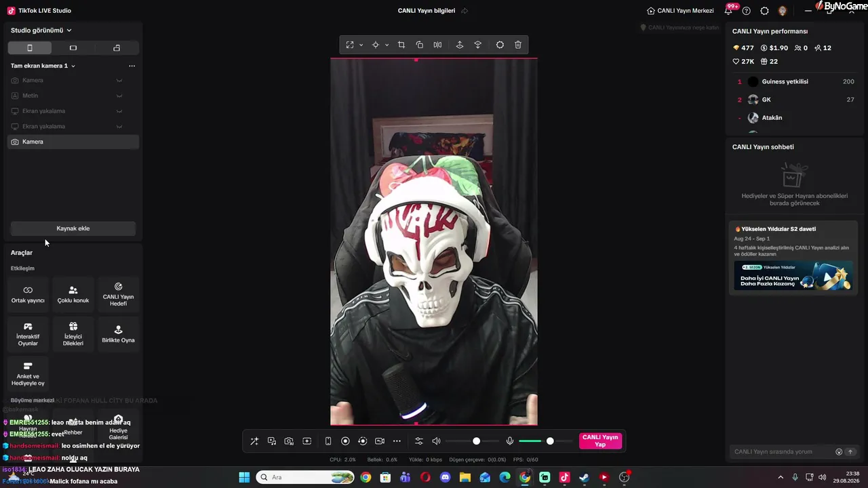Toggle visibility of upper Ekran yakalama source
This screenshot has width=868, height=488.
pyautogui.click(x=119, y=111)
